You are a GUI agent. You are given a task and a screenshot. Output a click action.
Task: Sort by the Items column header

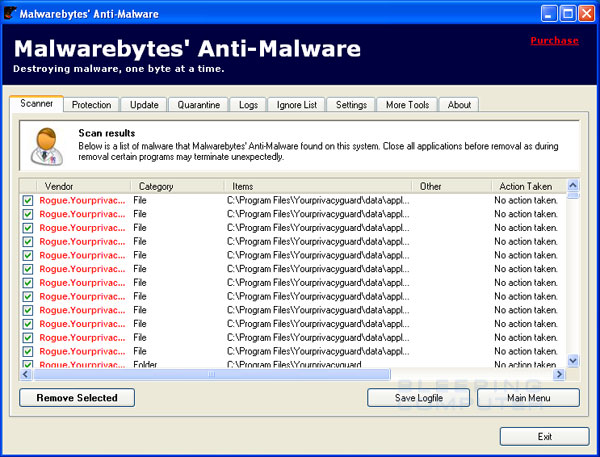(318, 186)
